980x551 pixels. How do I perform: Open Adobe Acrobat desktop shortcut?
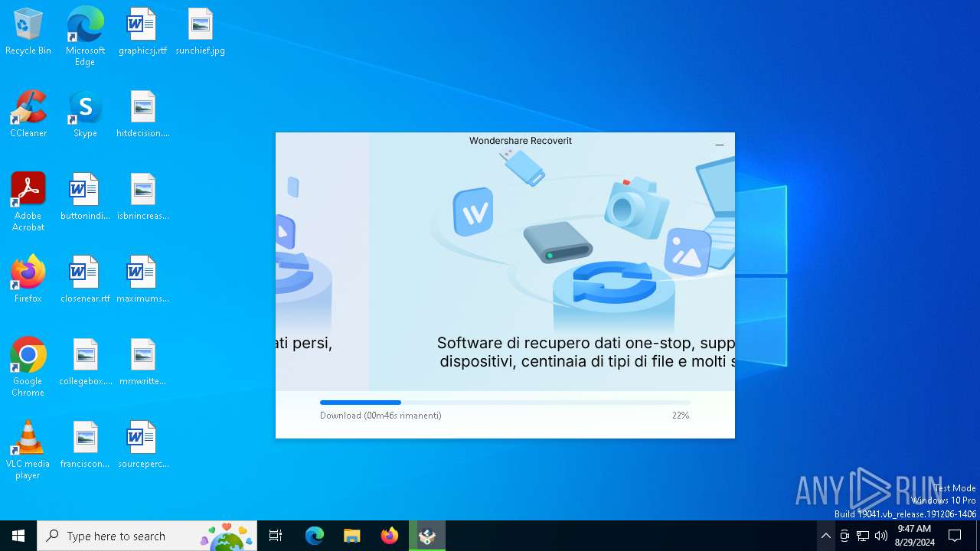(28, 202)
